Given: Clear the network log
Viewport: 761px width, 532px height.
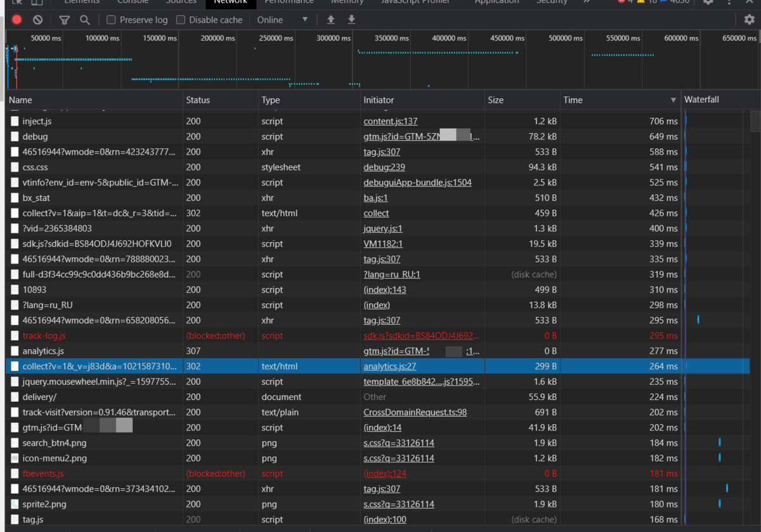Looking at the screenshot, I should [38, 20].
